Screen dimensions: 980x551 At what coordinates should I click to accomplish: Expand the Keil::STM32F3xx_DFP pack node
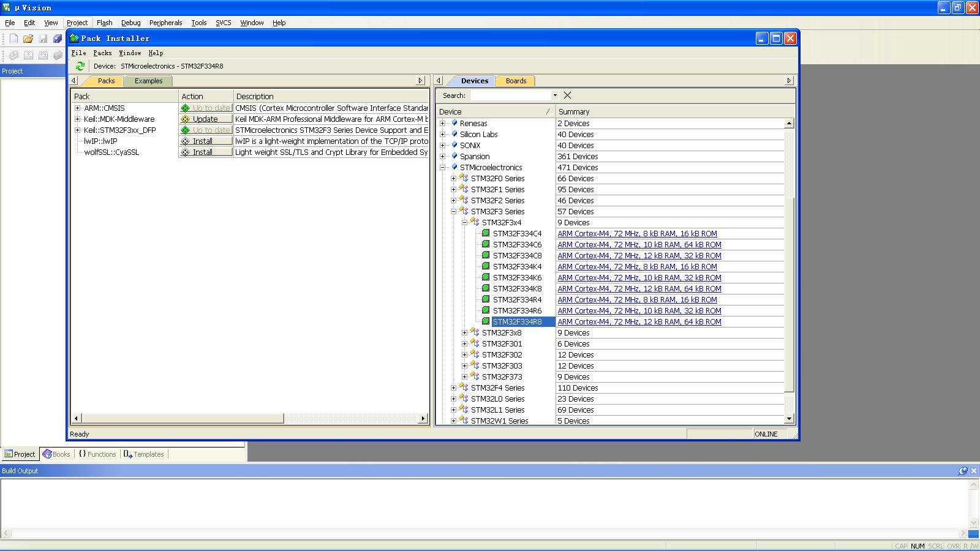point(78,130)
